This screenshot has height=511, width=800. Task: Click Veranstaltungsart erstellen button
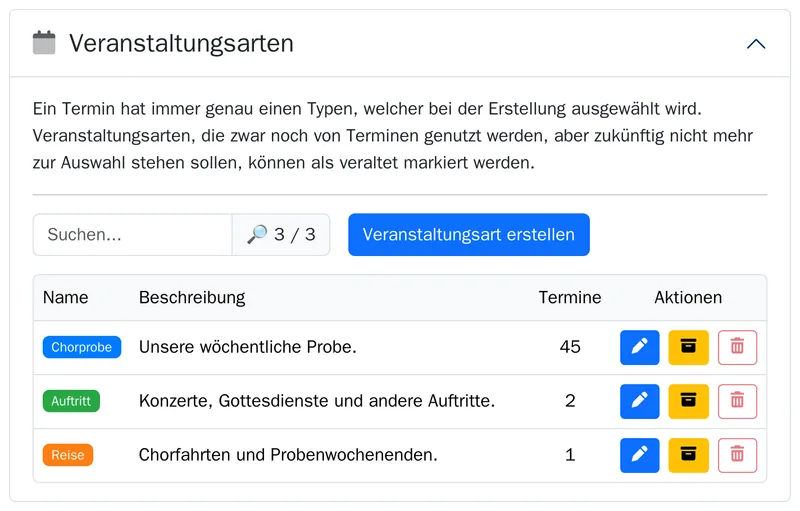point(469,235)
